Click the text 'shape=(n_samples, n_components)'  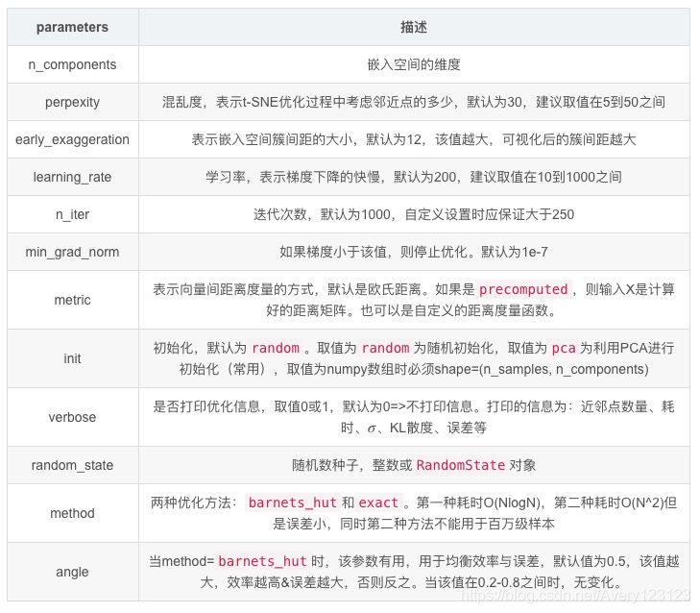(x=542, y=370)
